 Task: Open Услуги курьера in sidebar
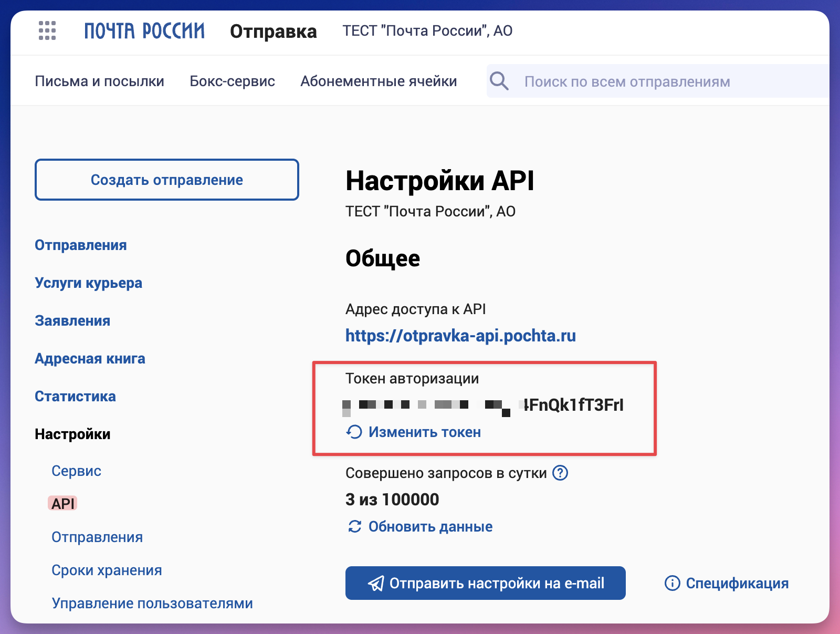(89, 283)
